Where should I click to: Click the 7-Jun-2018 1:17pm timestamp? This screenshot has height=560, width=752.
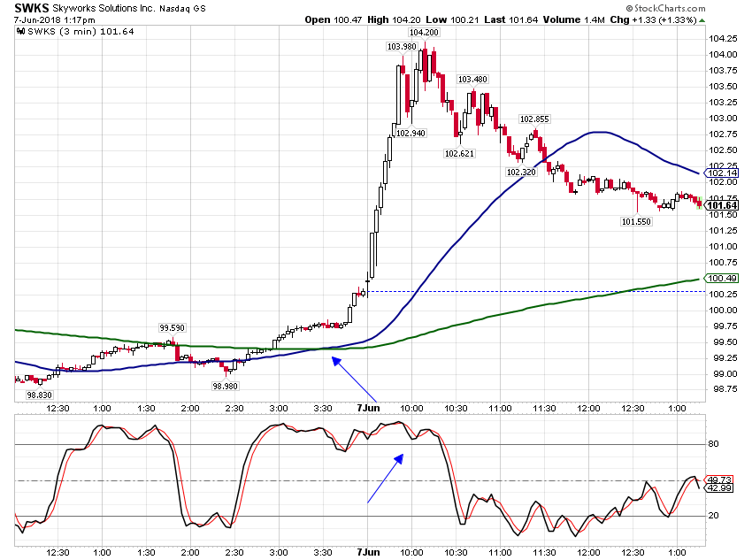[54, 20]
